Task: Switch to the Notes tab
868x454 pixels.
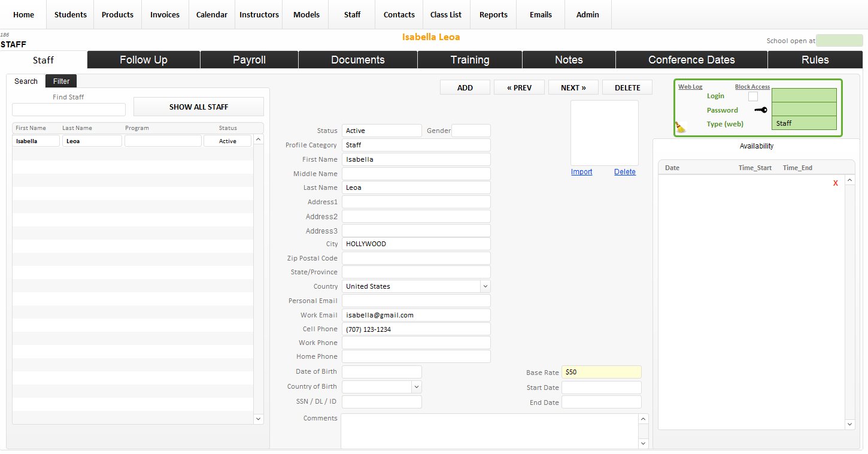Action: click(569, 60)
